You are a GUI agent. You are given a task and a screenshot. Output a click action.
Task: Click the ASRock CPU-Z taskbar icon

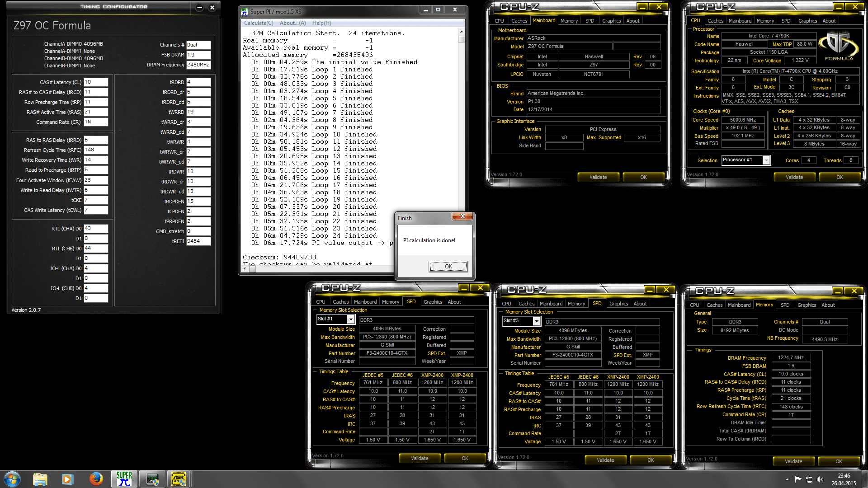pyautogui.click(x=179, y=479)
